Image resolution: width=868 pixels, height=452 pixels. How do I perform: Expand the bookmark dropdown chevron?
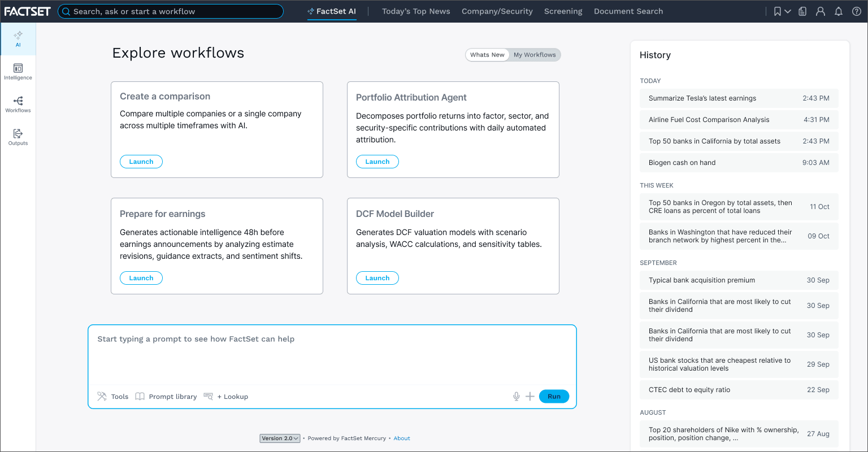tap(788, 11)
